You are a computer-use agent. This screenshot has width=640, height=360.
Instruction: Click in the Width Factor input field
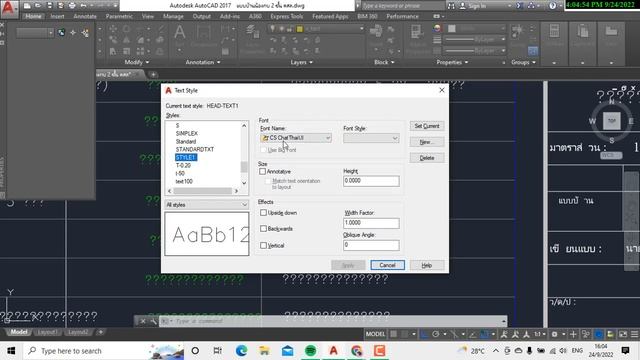(x=371, y=223)
